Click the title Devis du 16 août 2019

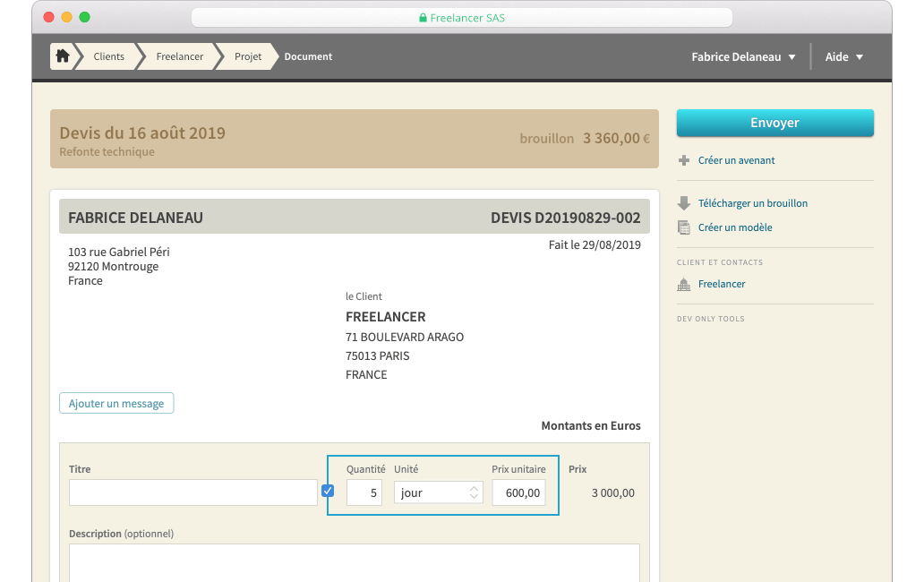click(142, 133)
